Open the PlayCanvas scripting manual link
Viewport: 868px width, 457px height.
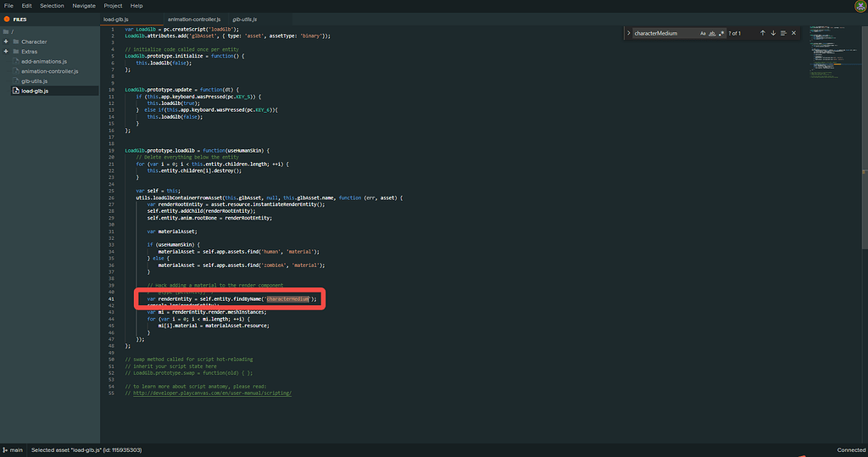pyautogui.click(x=212, y=393)
